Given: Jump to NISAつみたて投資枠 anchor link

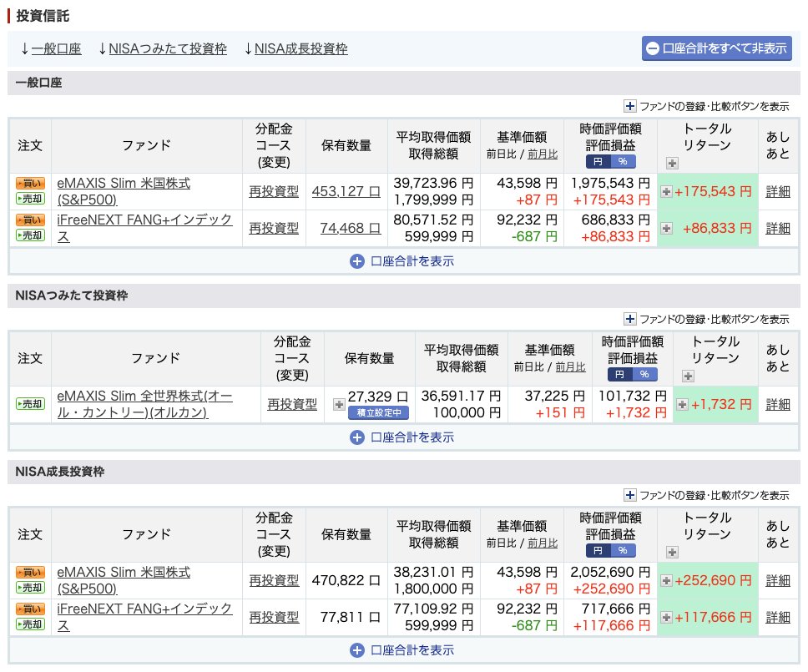Looking at the screenshot, I should coord(168,49).
